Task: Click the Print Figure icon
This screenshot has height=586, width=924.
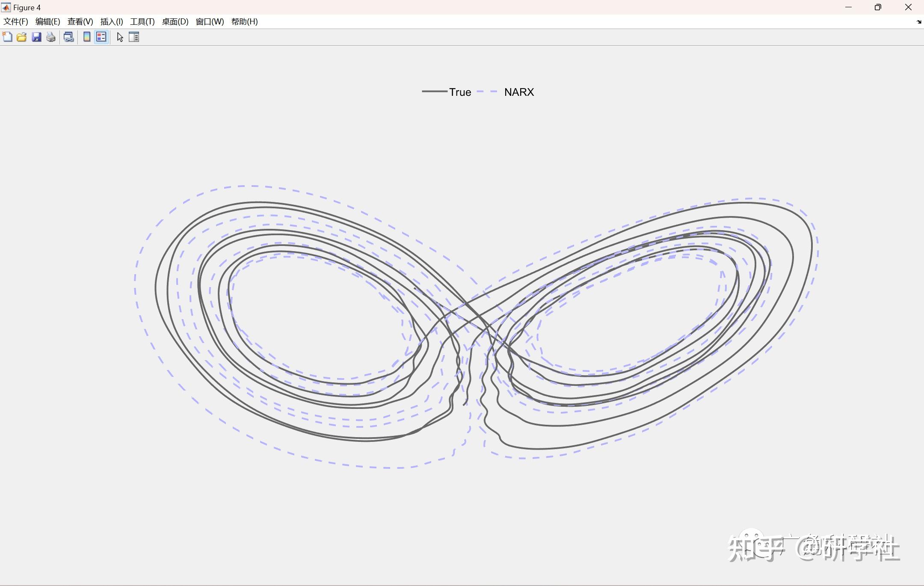Action: point(51,37)
